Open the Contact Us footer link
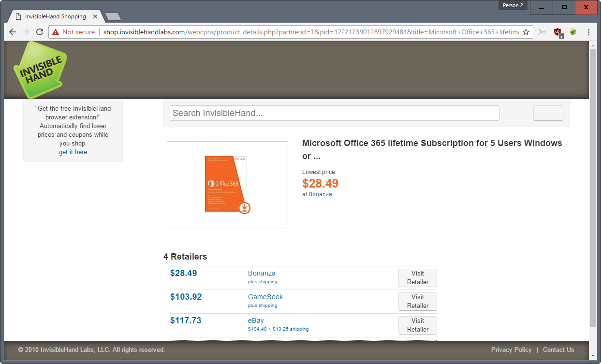 [558, 349]
